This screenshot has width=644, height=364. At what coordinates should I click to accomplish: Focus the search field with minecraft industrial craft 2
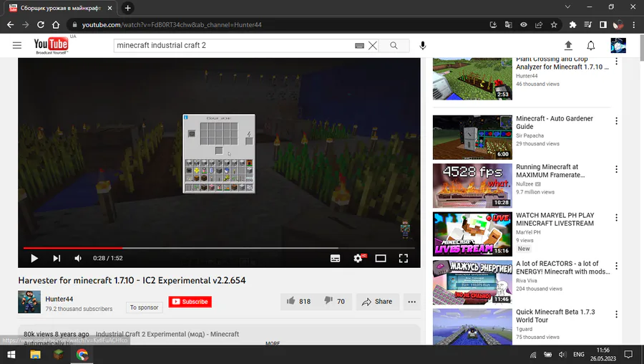click(234, 45)
